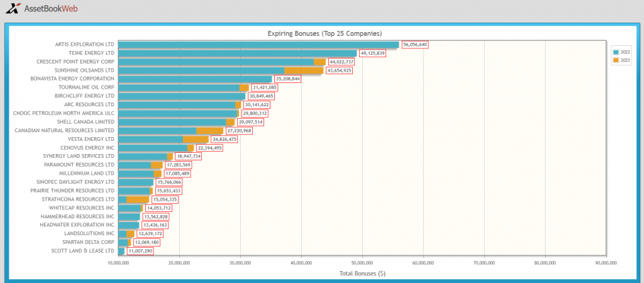Image resolution: width=644 pixels, height=283 pixels.
Task: Select the BONAVISTA ENERGY CORPORATION label
Action: tap(73, 79)
